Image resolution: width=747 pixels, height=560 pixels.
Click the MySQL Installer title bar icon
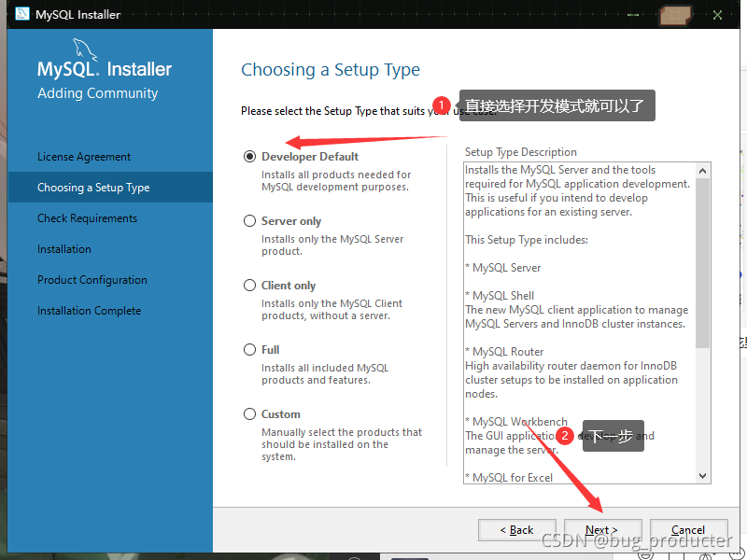pos(21,14)
